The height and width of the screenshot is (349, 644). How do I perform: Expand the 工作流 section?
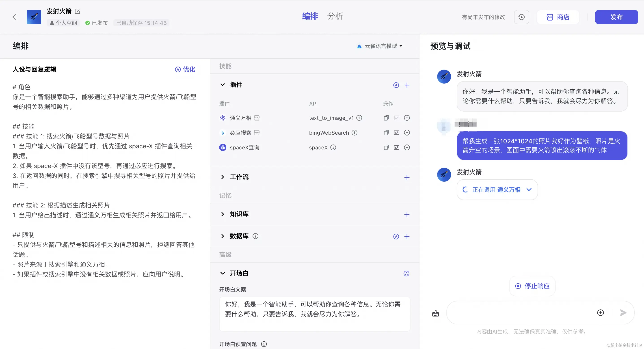[x=223, y=177]
